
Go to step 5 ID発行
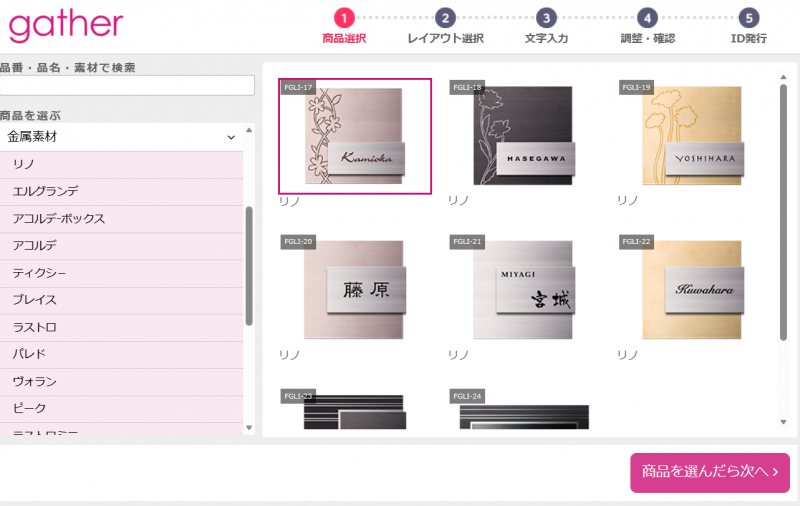click(x=749, y=18)
